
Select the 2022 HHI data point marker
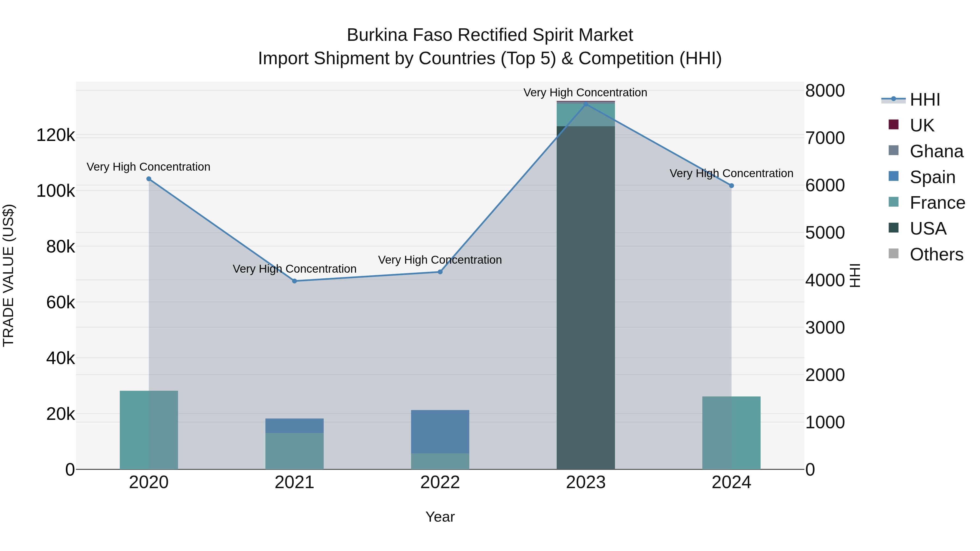440,272
